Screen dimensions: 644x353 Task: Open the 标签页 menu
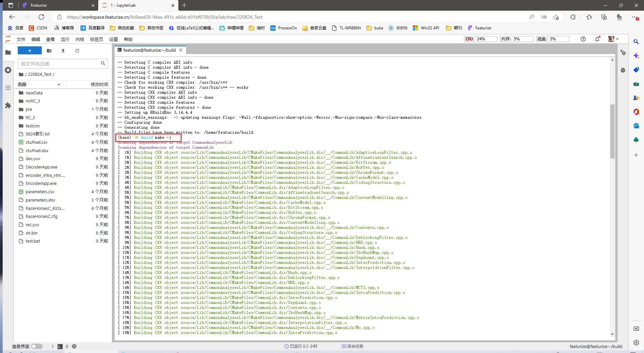tap(97, 39)
